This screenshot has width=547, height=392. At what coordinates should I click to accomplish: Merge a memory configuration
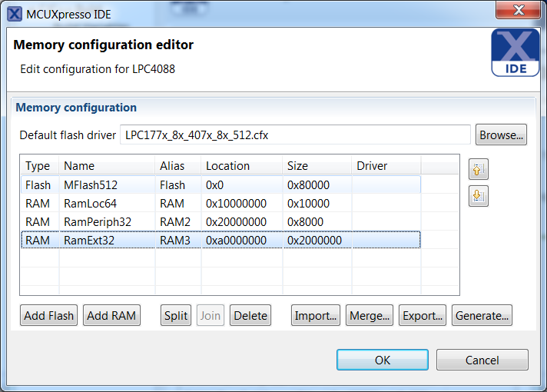pos(370,315)
